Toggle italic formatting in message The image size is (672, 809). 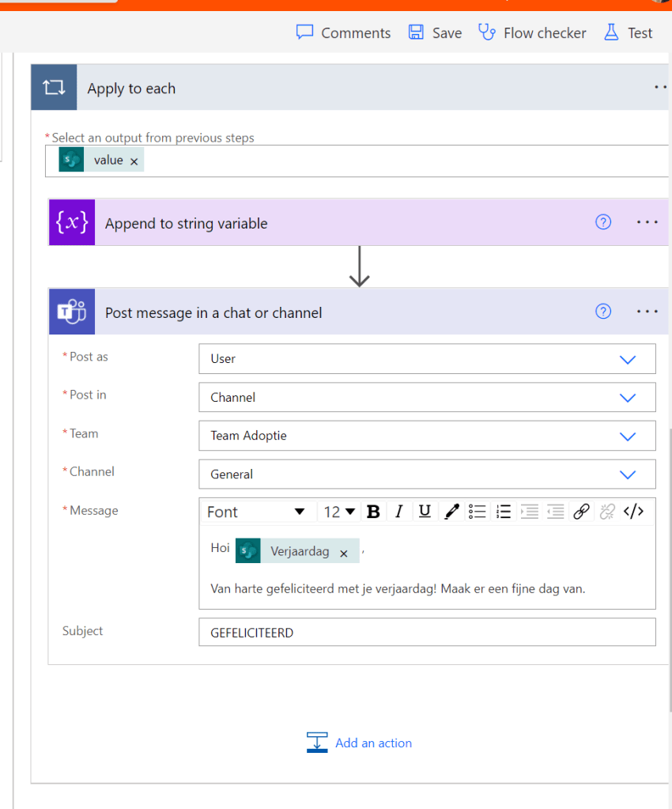pos(399,512)
